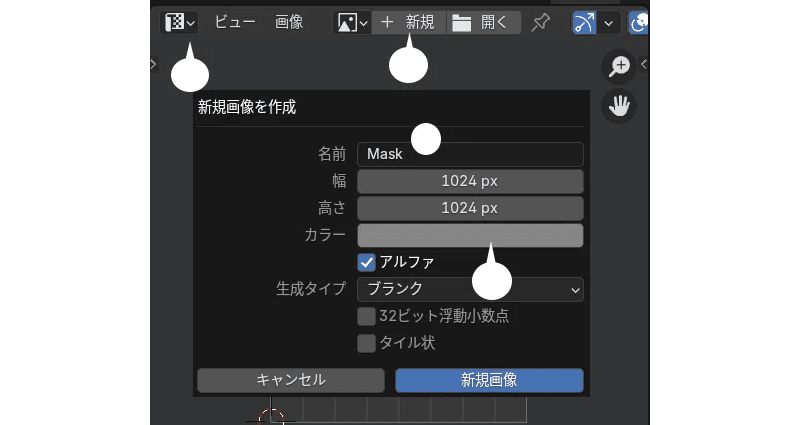Screen dimensions: 800x425
Task: Open the image browse dropdown icon
Action: [353, 22]
